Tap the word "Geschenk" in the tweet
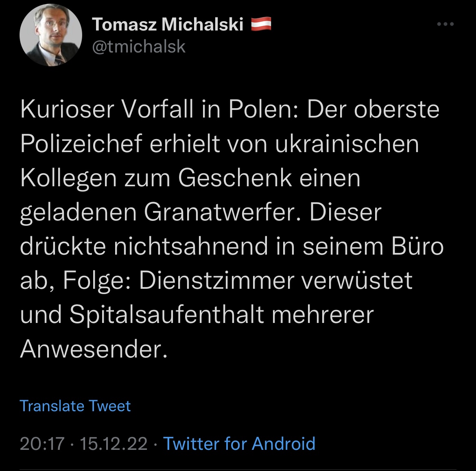Screen dimensions: 476x471 coord(235,178)
